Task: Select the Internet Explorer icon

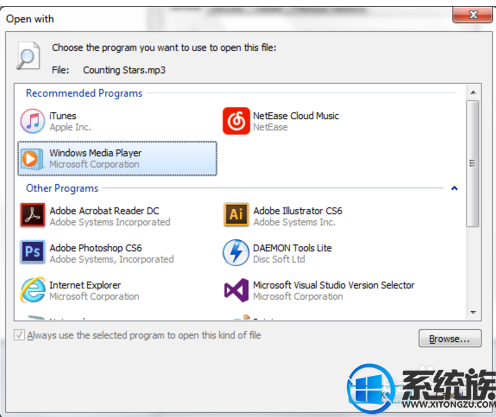Action: click(33, 290)
